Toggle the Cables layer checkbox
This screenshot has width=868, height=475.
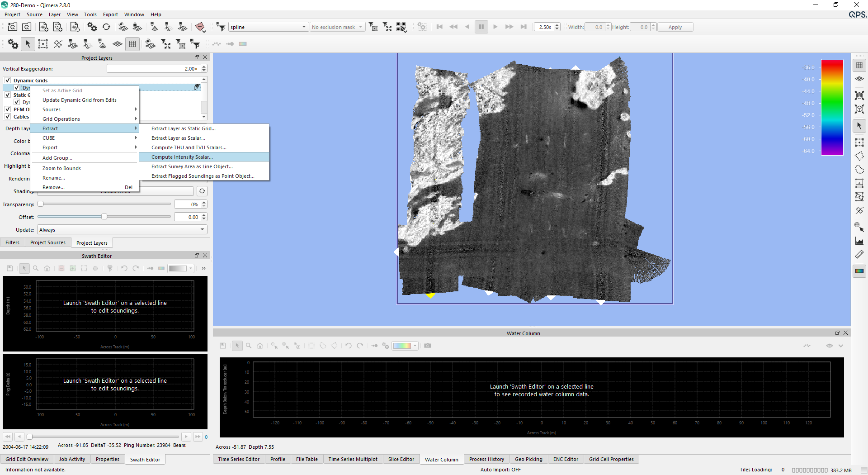(x=8, y=116)
